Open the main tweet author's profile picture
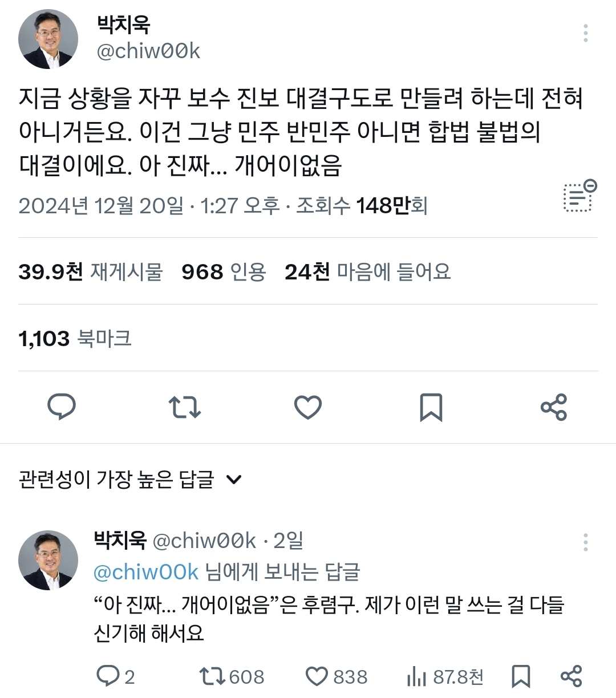 coord(48,39)
